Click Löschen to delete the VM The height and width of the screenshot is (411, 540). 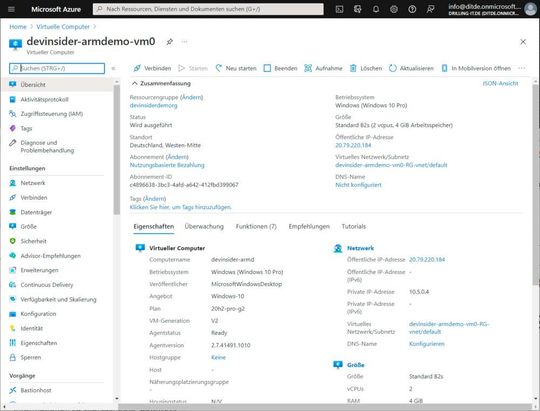366,68
